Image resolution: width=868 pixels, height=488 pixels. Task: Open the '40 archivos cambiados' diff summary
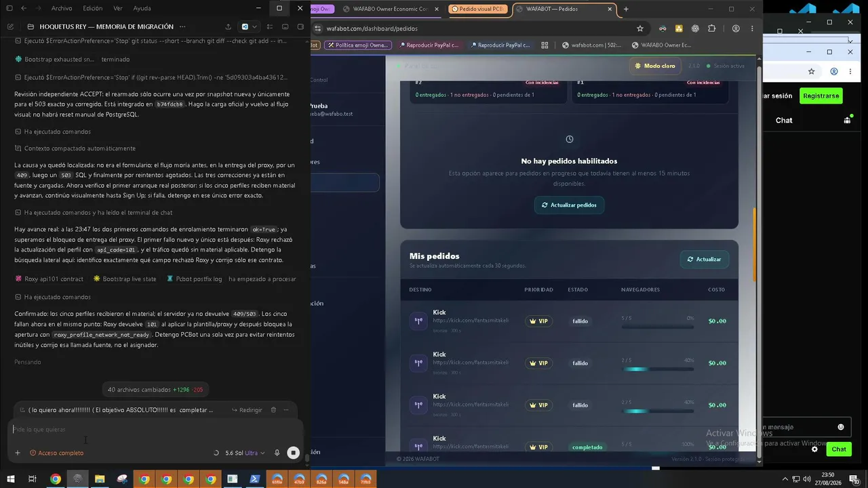pyautogui.click(x=155, y=390)
